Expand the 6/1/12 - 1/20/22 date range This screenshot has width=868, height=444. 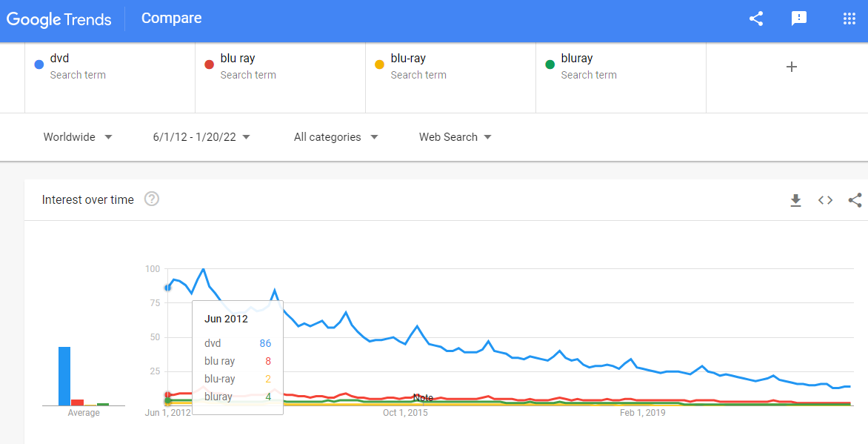(x=201, y=137)
